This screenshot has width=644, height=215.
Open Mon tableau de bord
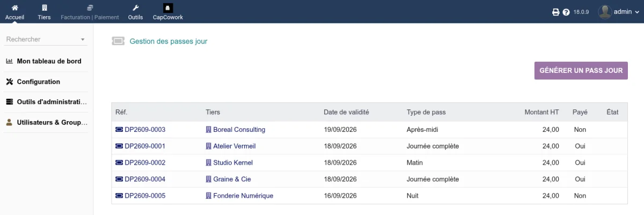point(49,61)
